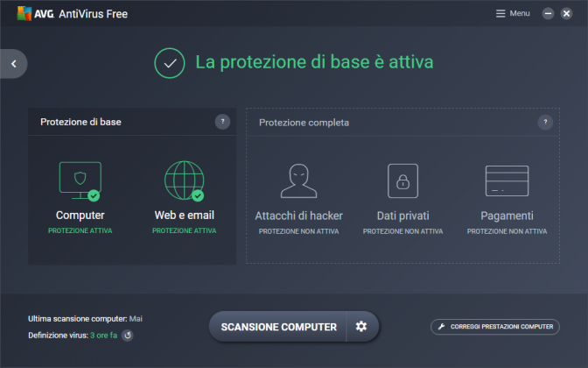Open help for Protezione completa
This screenshot has height=368, width=588.
click(x=545, y=122)
